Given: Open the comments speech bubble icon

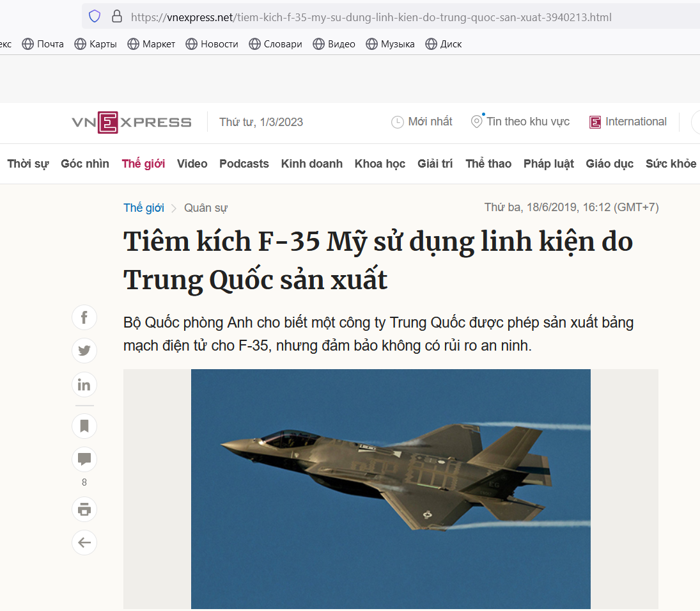Looking at the screenshot, I should pyautogui.click(x=84, y=459).
